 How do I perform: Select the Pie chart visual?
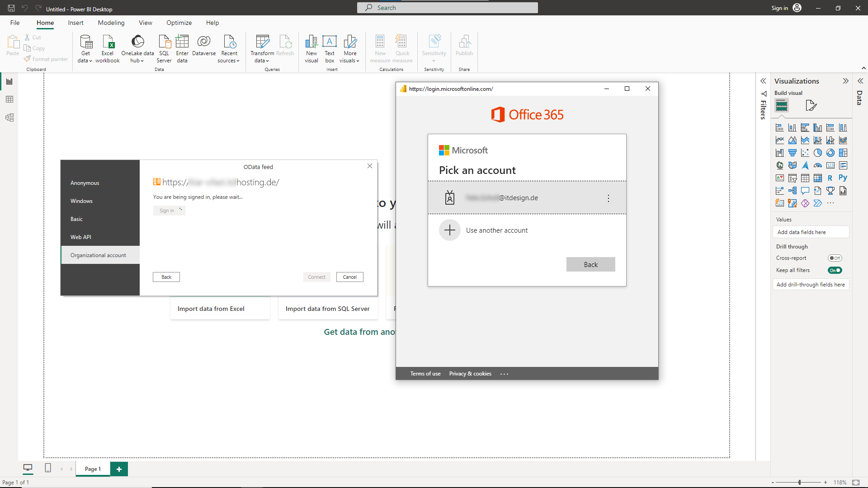tap(818, 153)
